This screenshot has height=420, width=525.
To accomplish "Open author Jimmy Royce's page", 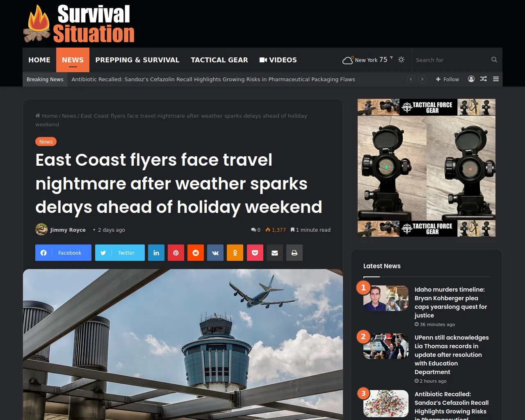I will pos(68,230).
